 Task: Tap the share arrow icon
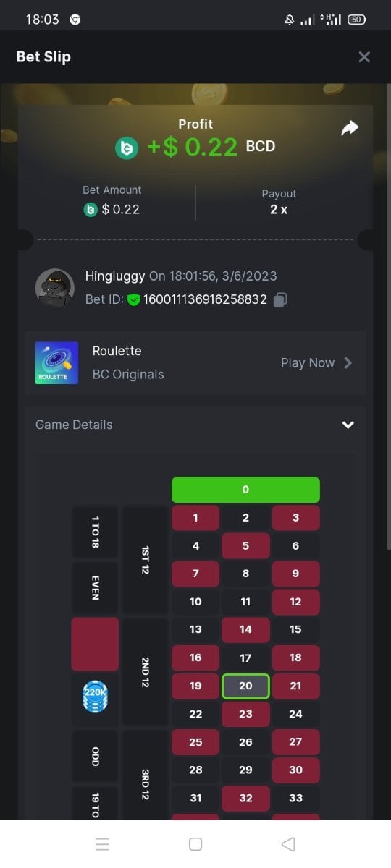point(350,129)
